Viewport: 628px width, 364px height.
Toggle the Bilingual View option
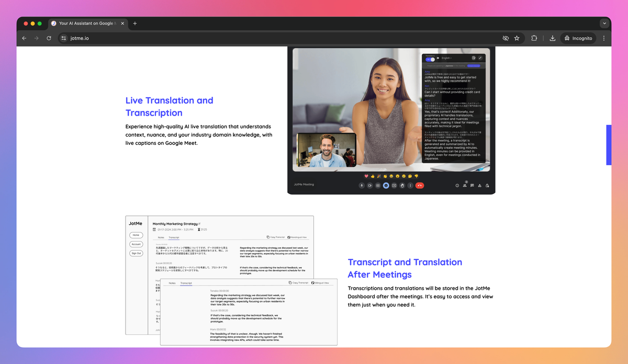tap(320, 282)
